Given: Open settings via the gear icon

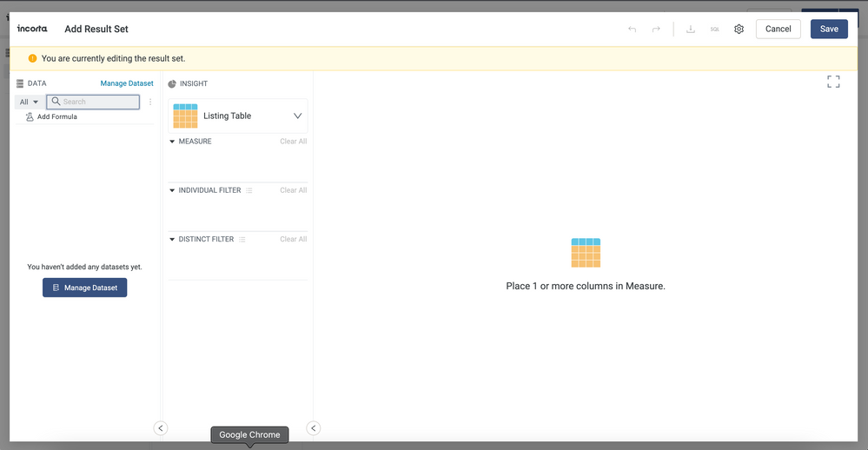Looking at the screenshot, I should click(x=739, y=30).
